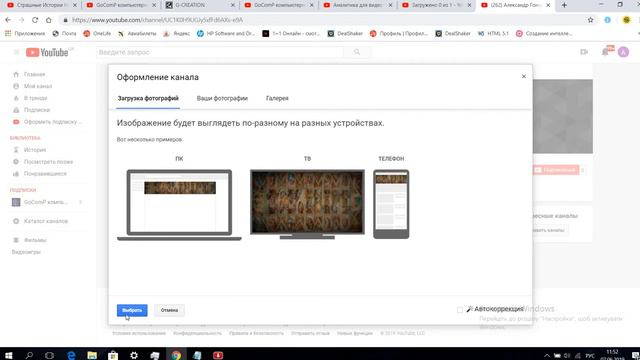
Task: Click the YouTube search magnifier button
Action: pyautogui.click(x=357, y=52)
